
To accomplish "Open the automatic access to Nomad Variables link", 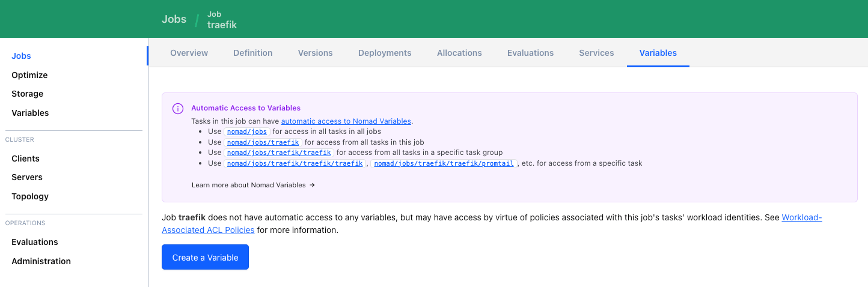I will pos(346,121).
